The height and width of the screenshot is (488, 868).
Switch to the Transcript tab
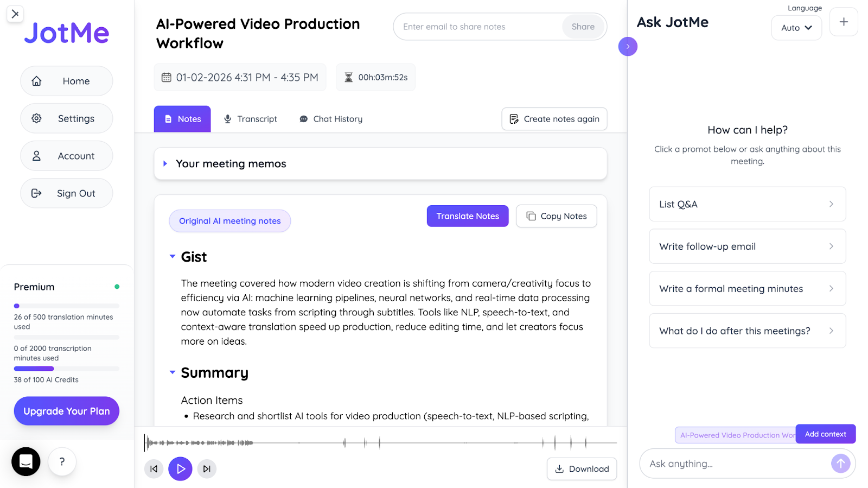point(251,119)
